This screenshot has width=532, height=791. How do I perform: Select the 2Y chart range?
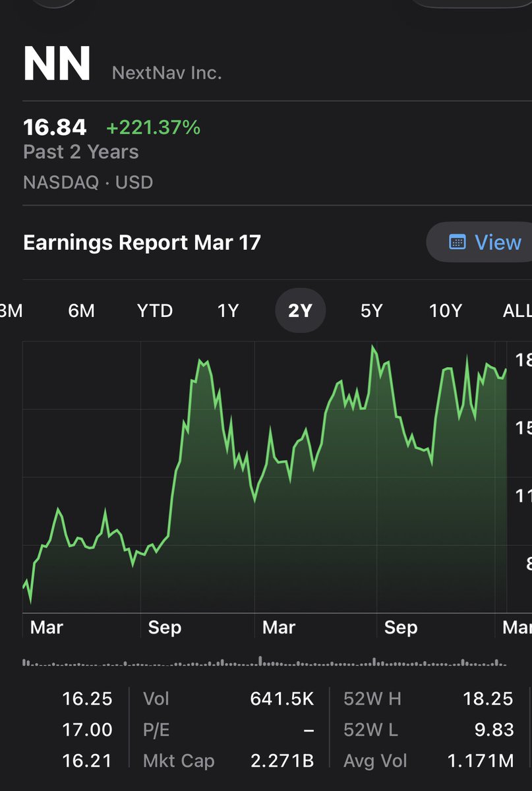[300, 310]
